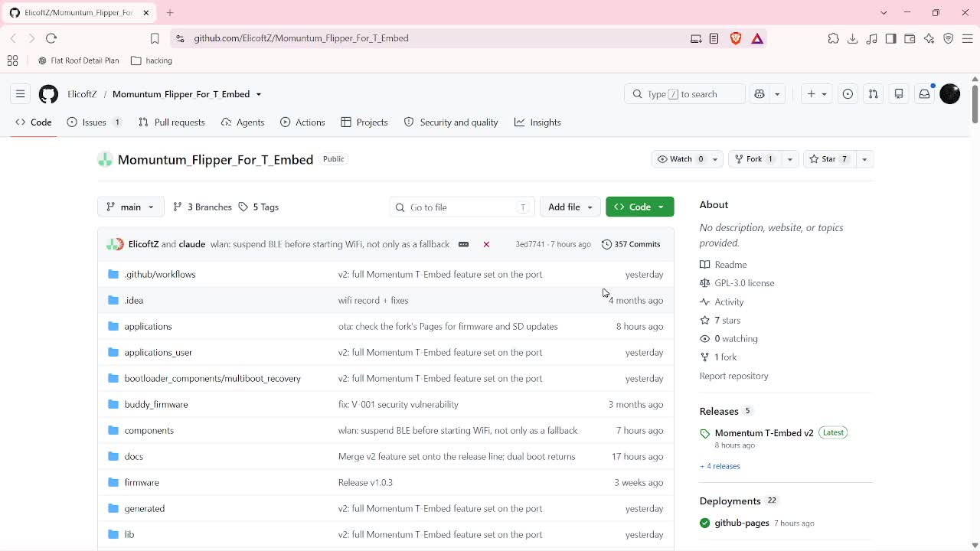Open the Copilot chat icon
This screenshot has height=551, width=980.
pyautogui.click(x=759, y=94)
